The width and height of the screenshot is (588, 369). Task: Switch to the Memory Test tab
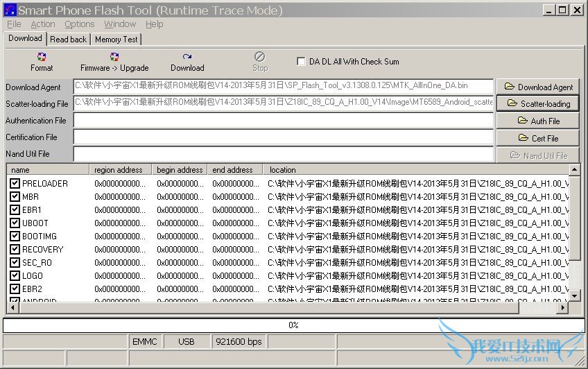tap(116, 40)
